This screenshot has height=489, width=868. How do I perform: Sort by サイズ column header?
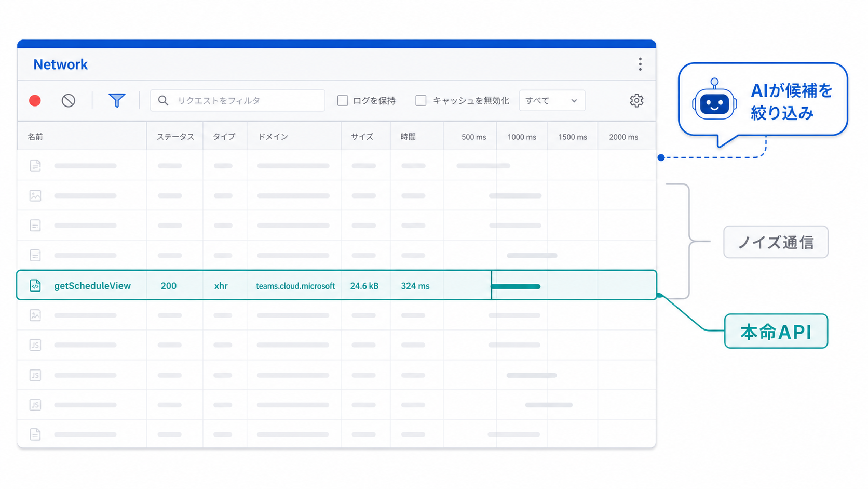(x=362, y=137)
